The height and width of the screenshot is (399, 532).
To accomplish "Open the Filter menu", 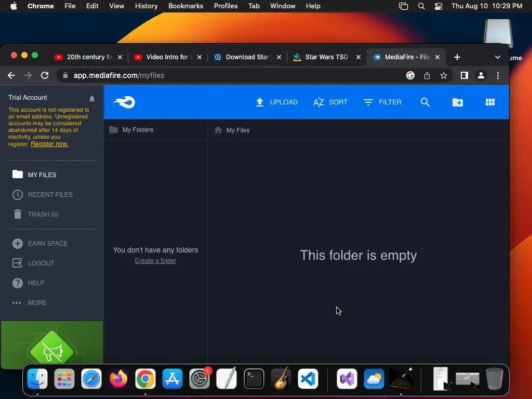I will (x=382, y=102).
